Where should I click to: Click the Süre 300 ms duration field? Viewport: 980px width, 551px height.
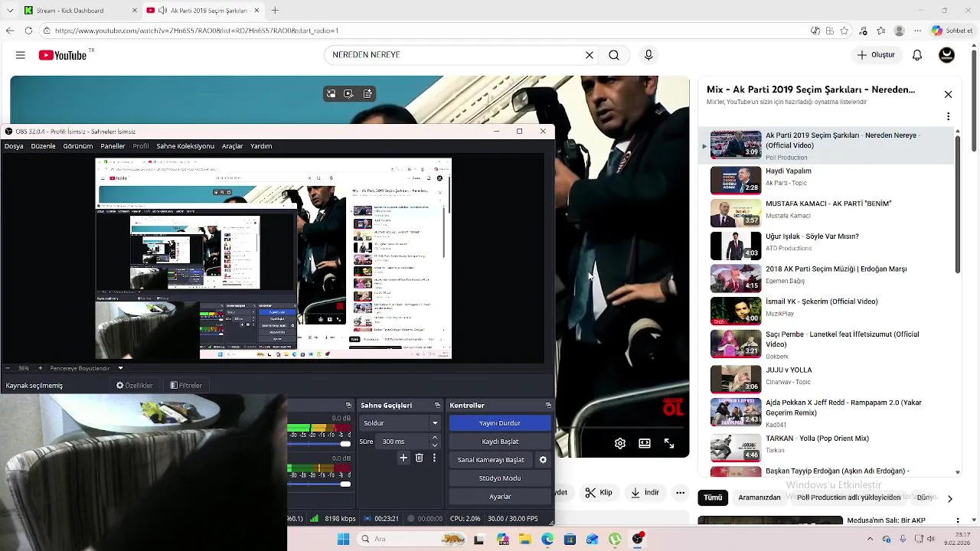point(403,442)
